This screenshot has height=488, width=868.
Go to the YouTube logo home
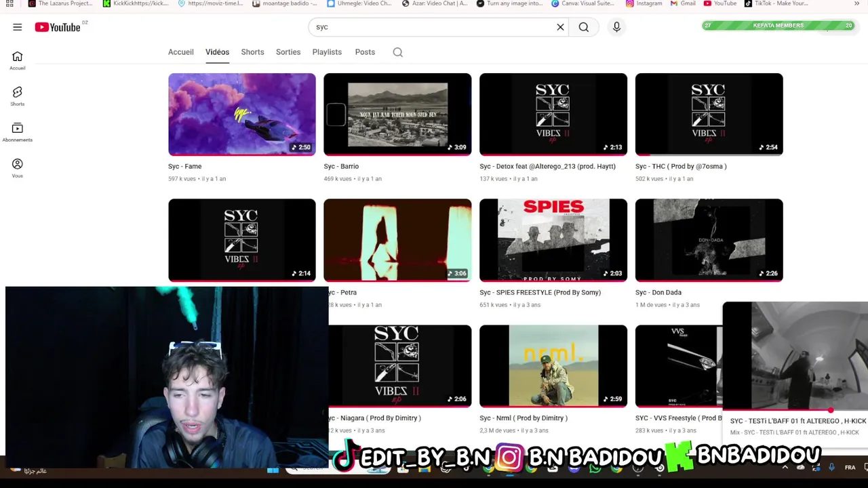point(58,27)
